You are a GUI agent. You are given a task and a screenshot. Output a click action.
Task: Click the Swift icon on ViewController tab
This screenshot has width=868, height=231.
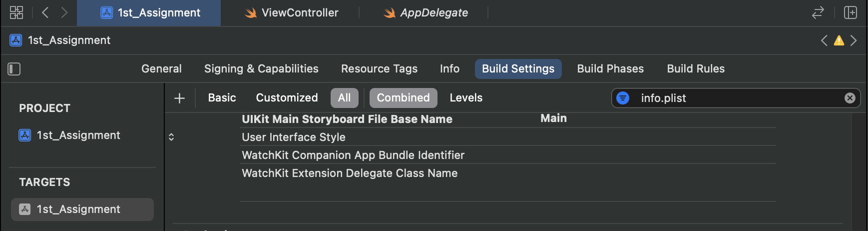[x=251, y=13]
